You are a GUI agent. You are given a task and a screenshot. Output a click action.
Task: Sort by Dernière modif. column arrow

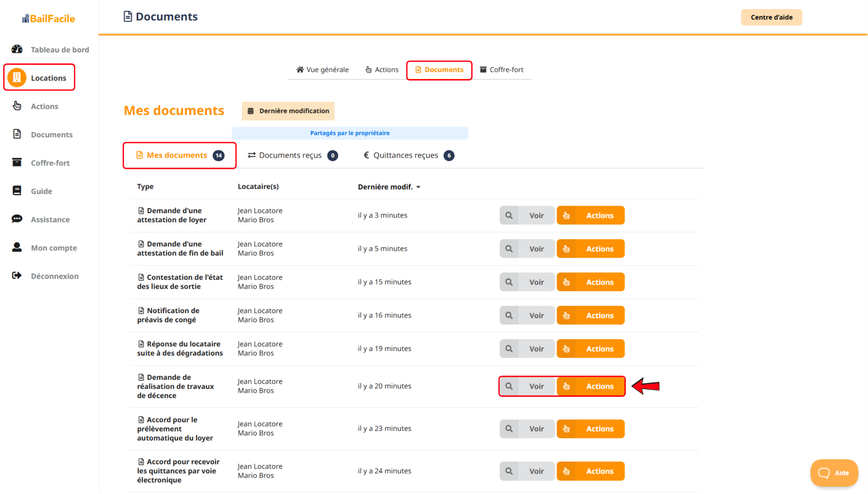(419, 187)
